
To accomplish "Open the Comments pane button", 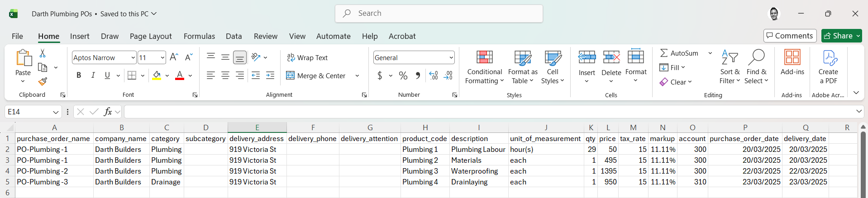I will click(790, 36).
